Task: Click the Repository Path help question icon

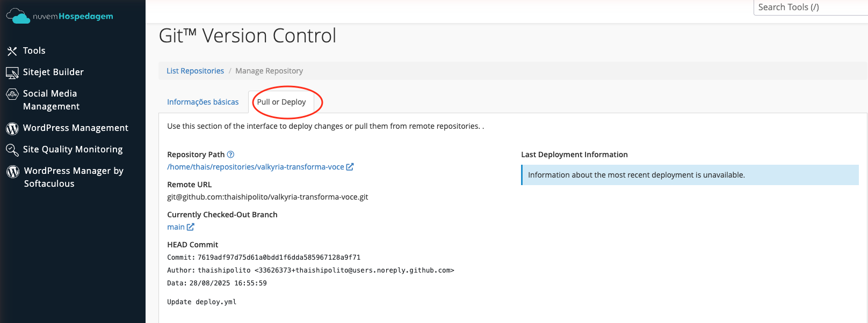Action: tap(230, 155)
